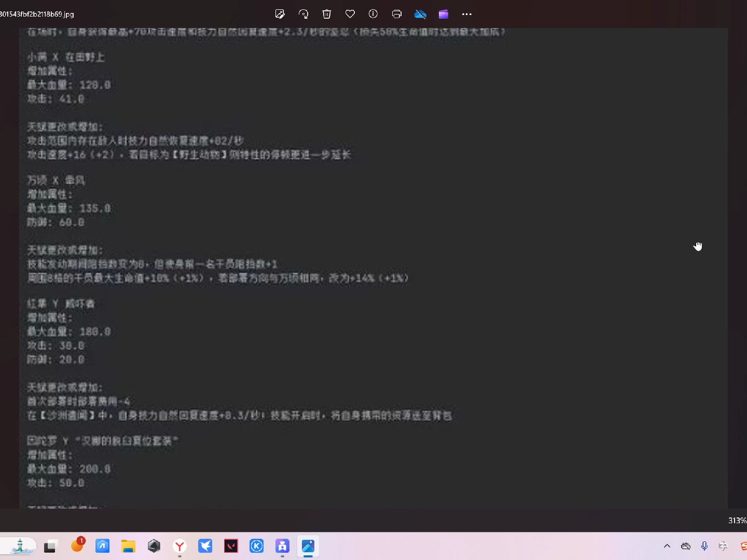Open orange app with notification badge
Screen dimensions: 747x560
pyautogui.click(x=77, y=545)
